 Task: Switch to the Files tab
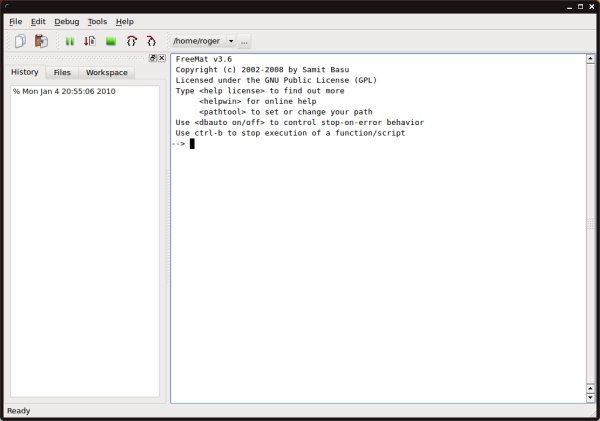click(x=62, y=73)
